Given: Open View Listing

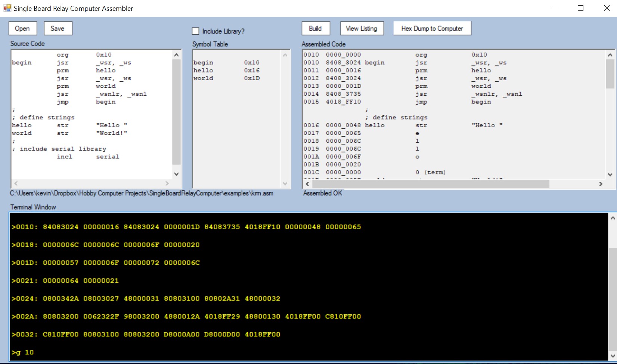Looking at the screenshot, I should (362, 28).
